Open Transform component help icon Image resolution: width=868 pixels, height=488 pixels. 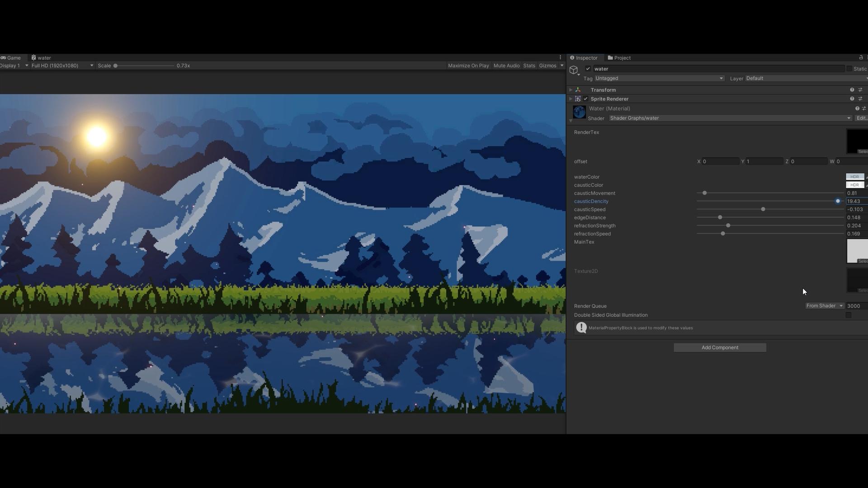pos(852,90)
